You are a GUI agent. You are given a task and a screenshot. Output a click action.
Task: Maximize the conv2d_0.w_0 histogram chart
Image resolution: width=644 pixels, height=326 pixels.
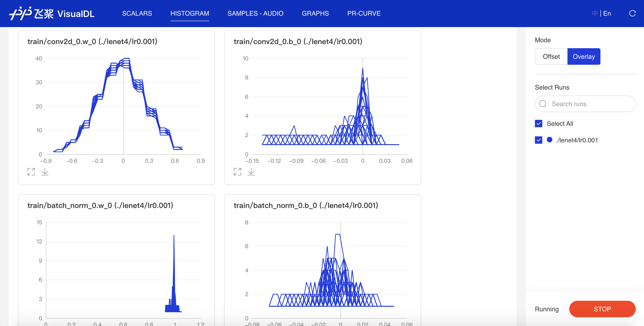point(31,172)
